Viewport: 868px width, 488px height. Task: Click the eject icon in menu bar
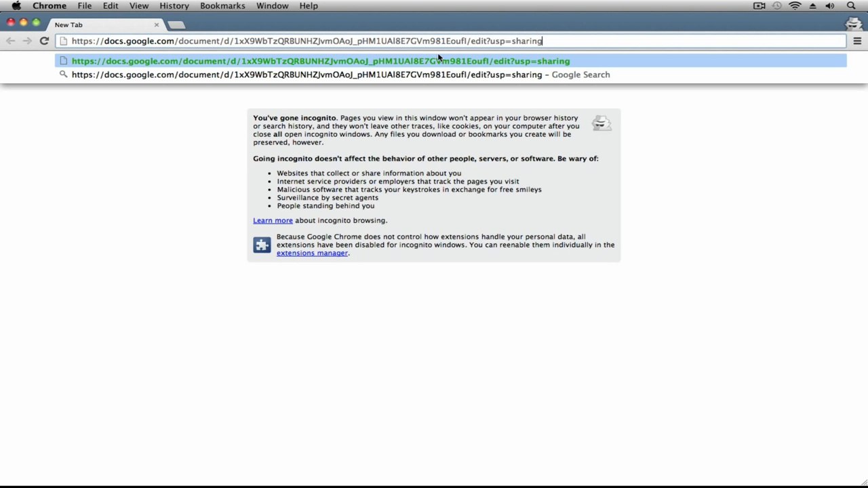[813, 6]
